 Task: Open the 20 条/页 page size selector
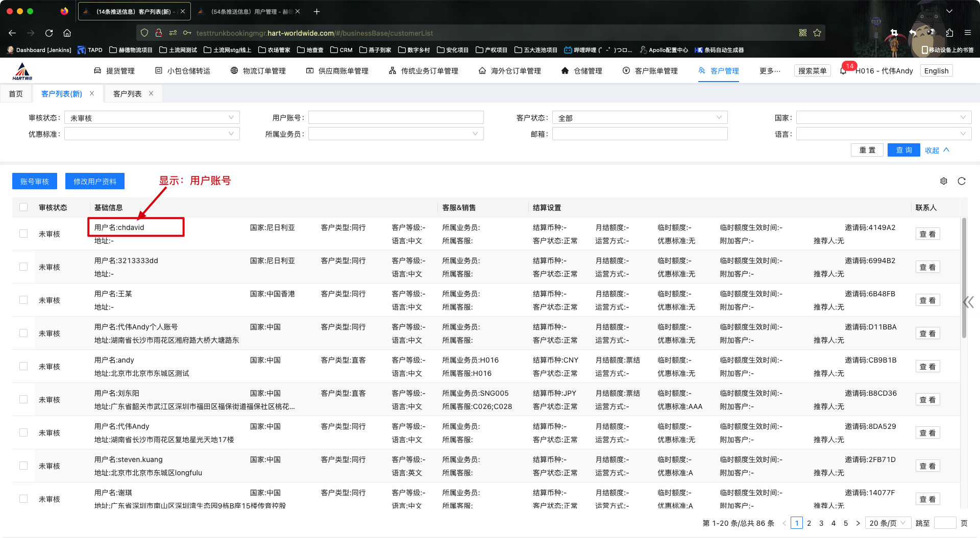pos(888,523)
